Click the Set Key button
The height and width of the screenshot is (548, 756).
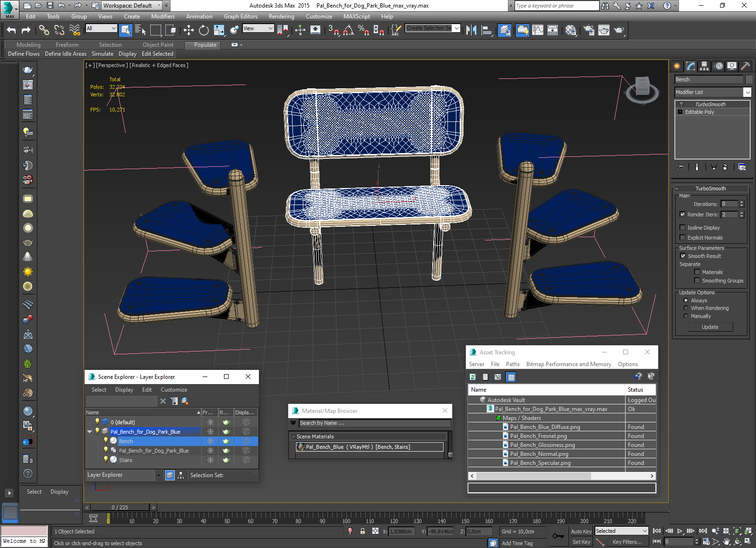tap(581, 542)
